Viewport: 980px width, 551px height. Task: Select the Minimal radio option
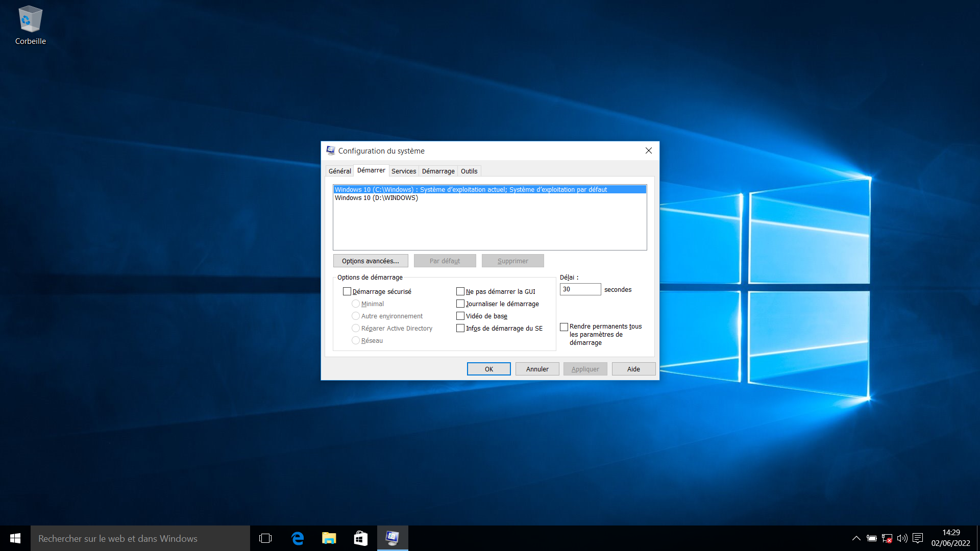pos(356,304)
